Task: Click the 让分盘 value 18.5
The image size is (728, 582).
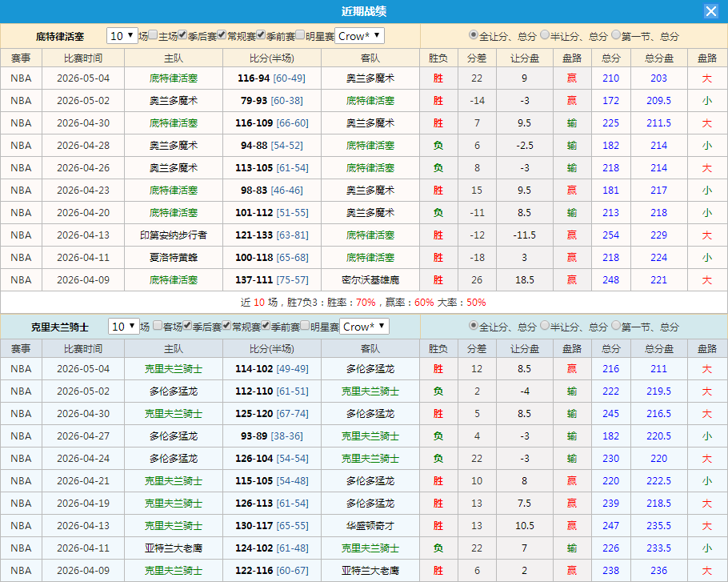Action: tap(524, 279)
